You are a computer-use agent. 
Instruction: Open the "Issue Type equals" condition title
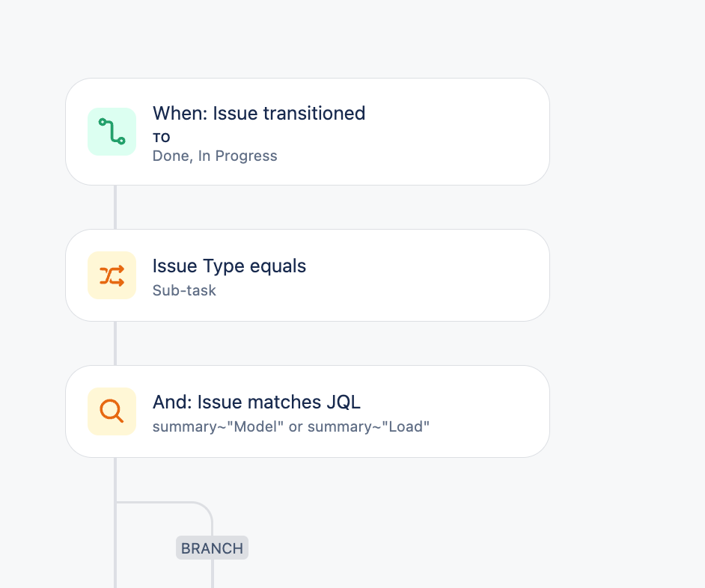pos(229,266)
